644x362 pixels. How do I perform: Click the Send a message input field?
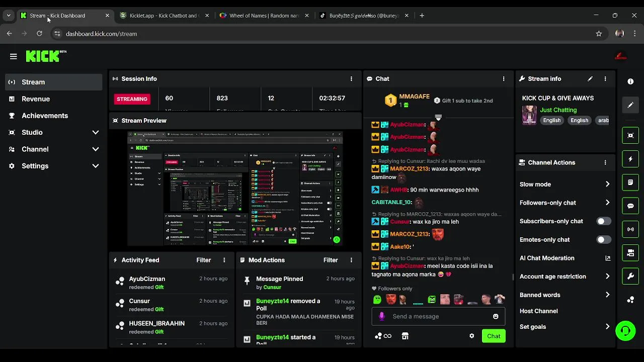pyautogui.click(x=438, y=316)
